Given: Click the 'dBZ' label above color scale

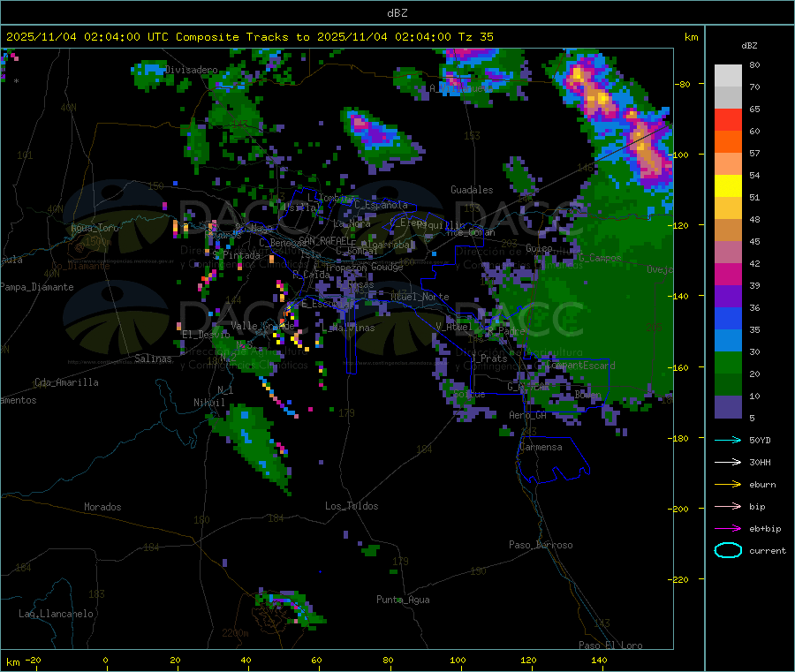Looking at the screenshot, I should tap(749, 46).
